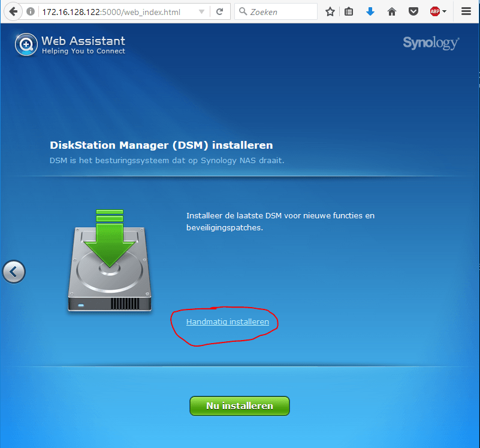
Task: Click the Zoeken search field
Action: click(276, 11)
